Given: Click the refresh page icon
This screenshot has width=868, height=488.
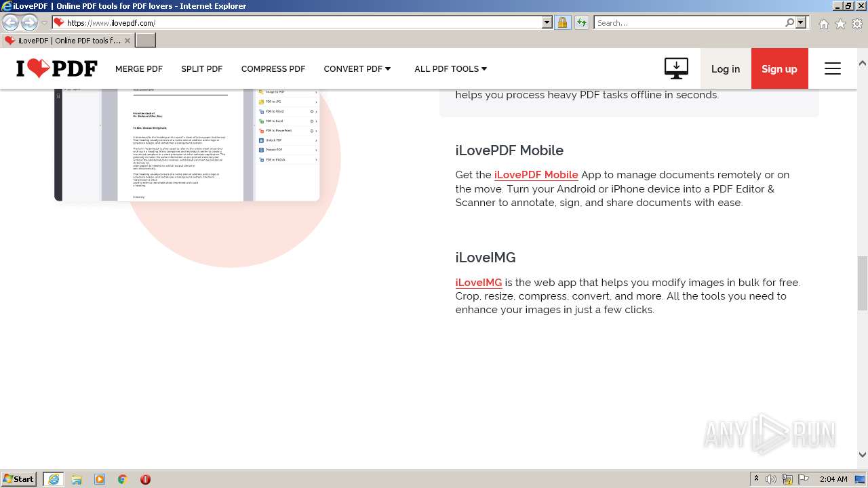Looking at the screenshot, I should [x=582, y=22].
